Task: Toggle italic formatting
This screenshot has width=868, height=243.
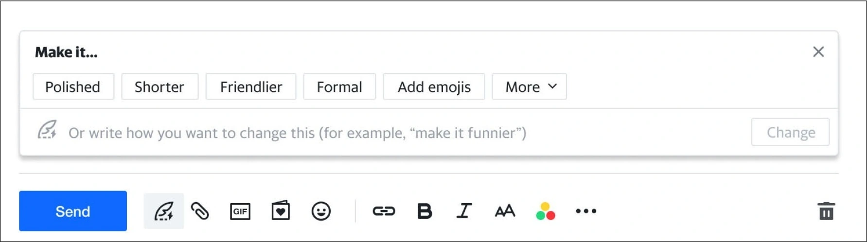Action: tap(464, 211)
